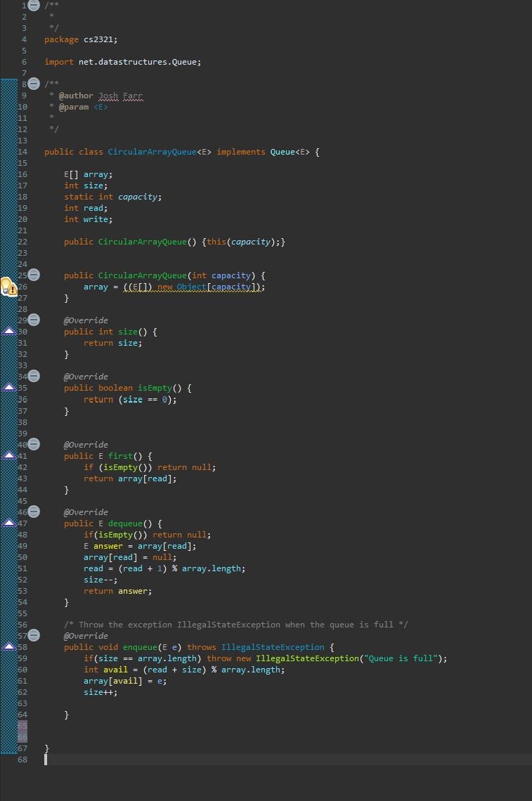Click 'size++;' on line 62
This screenshot has height=801, width=532.
point(100,692)
